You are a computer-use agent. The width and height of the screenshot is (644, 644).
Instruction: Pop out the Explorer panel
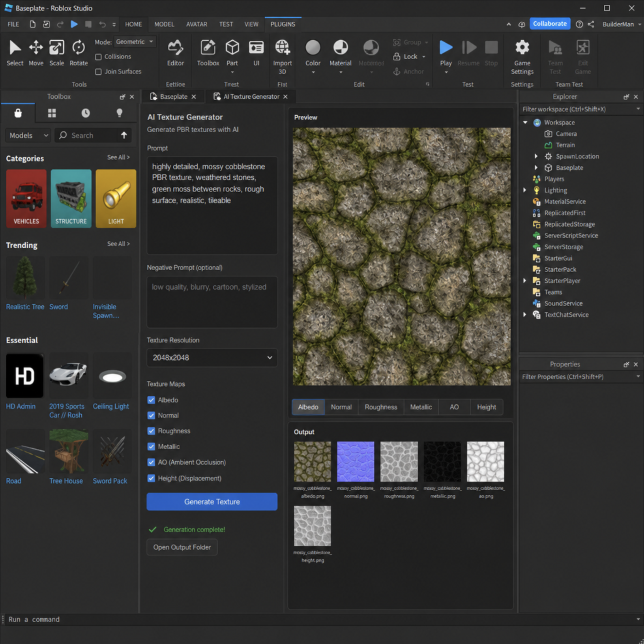point(626,97)
